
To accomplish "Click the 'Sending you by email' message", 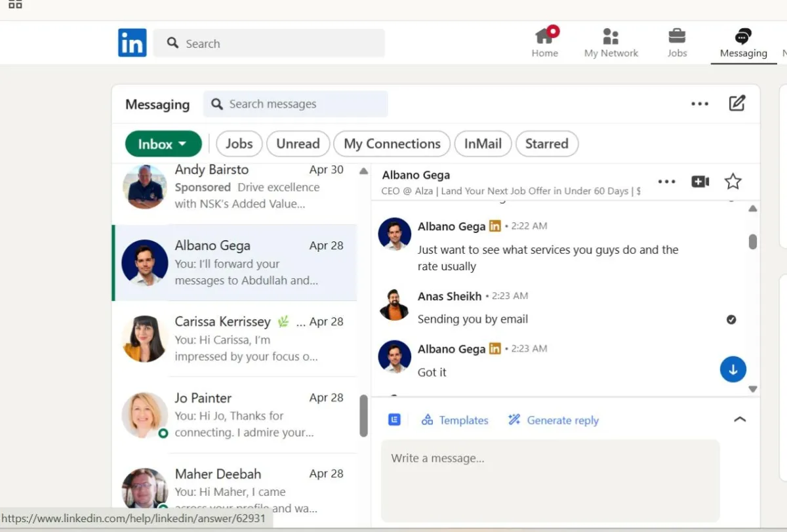I will tap(472, 319).
